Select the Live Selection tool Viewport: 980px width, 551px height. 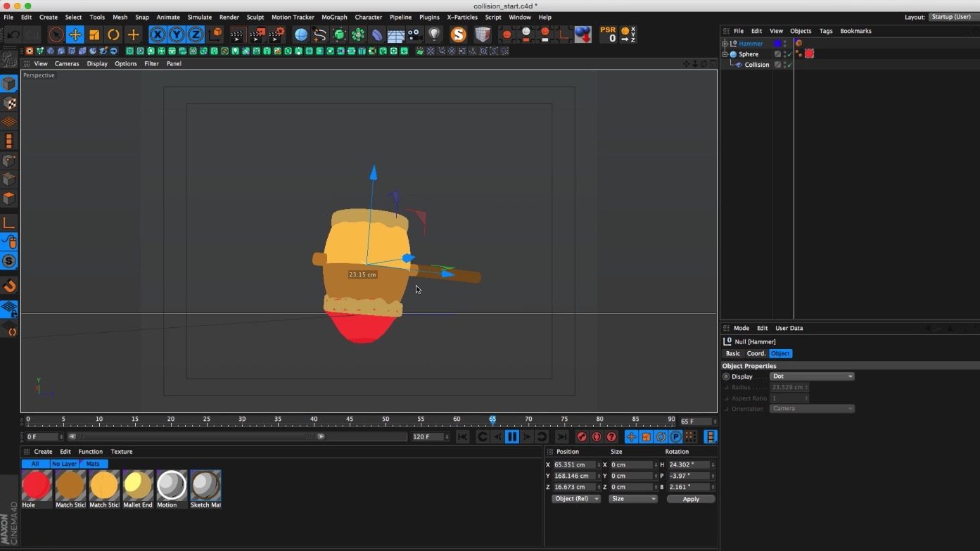(x=56, y=34)
